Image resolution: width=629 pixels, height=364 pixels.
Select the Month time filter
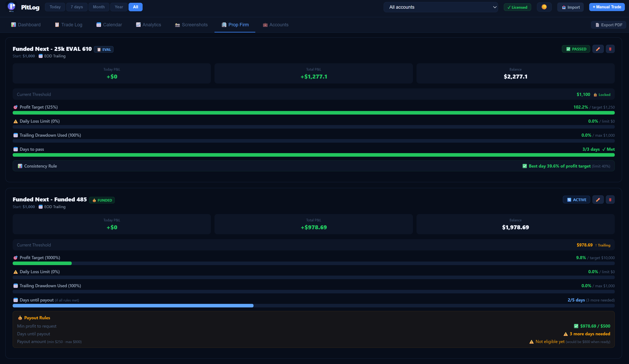click(99, 7)
